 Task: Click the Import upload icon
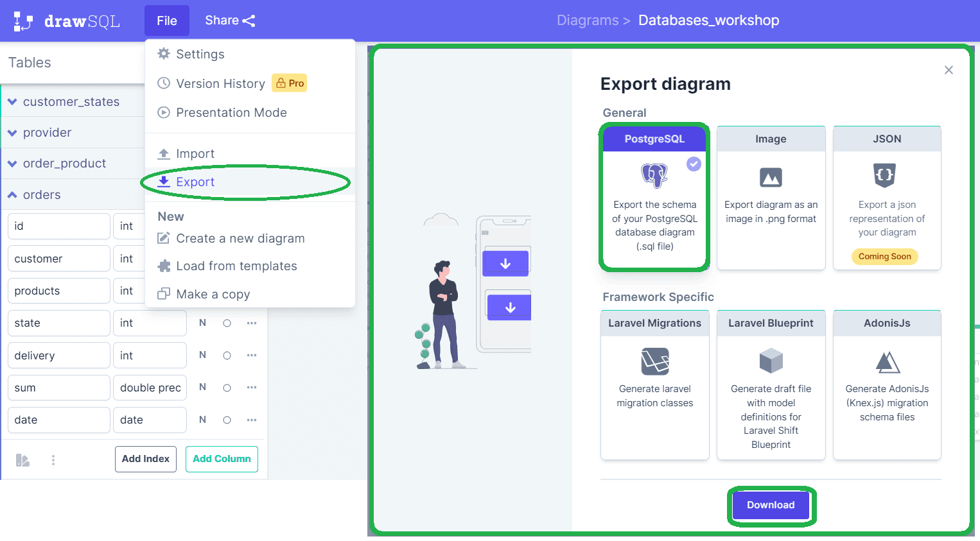point(164,153)
